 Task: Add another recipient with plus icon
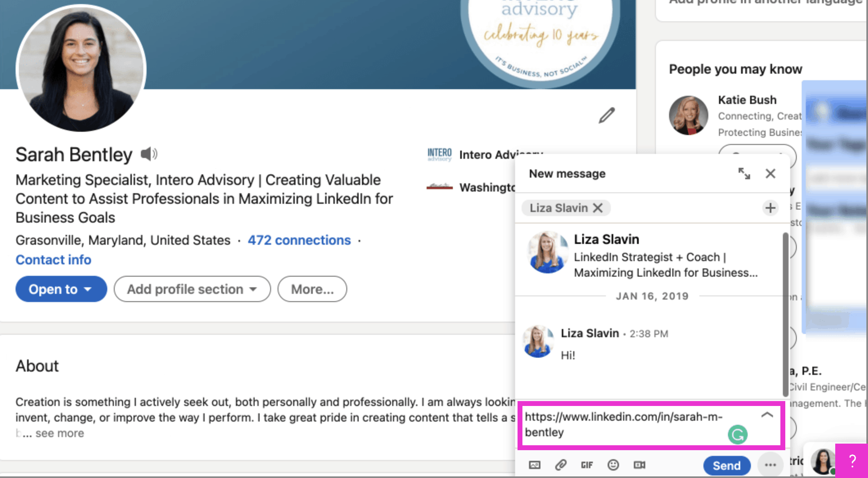click(770, 208)
